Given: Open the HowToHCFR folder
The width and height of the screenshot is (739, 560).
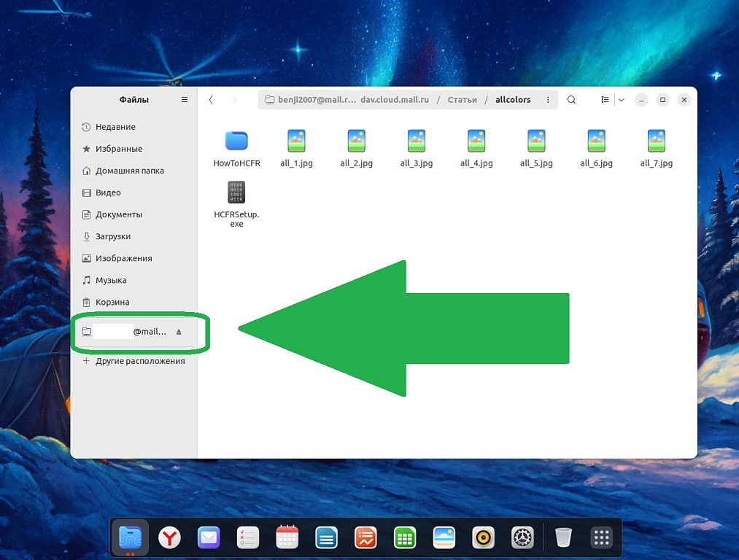Looking at the screenshot, I should (236, 141).
